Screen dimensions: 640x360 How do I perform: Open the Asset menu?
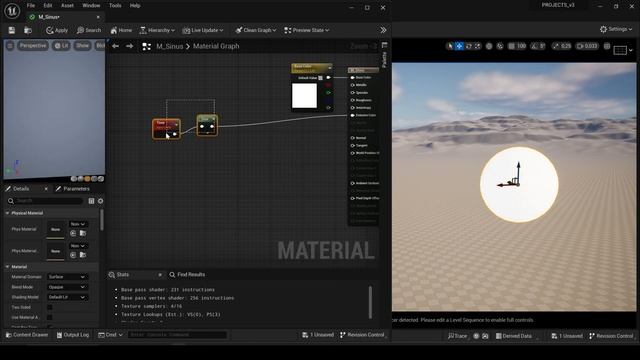(x=67, y=6)
